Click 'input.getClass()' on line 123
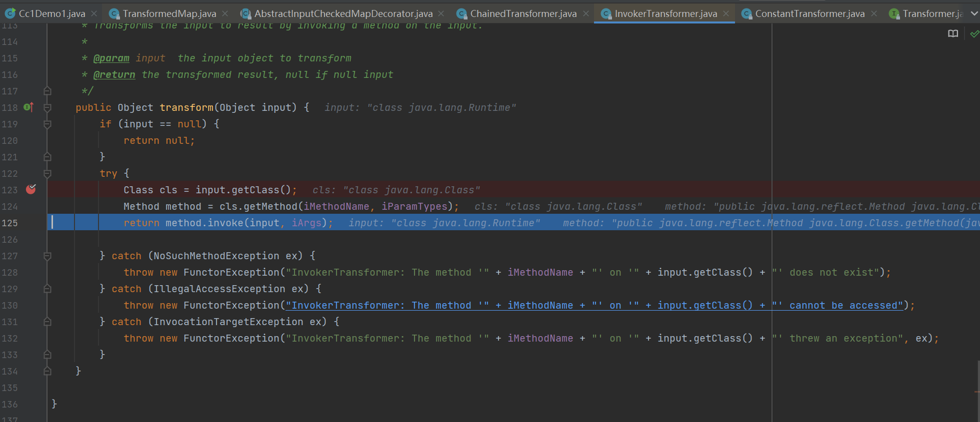Image resolution: width=980 pixels, height=422 pixels. 243,190
